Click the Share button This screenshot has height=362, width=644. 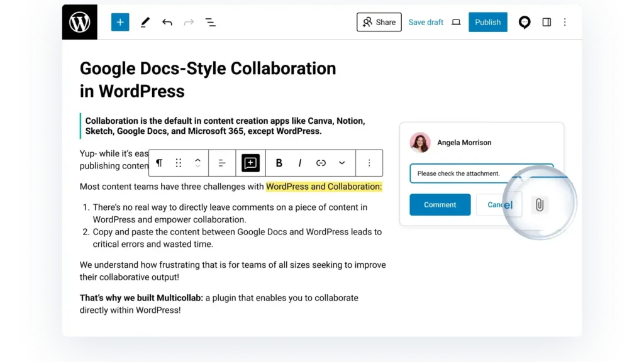tap(379, 22)
